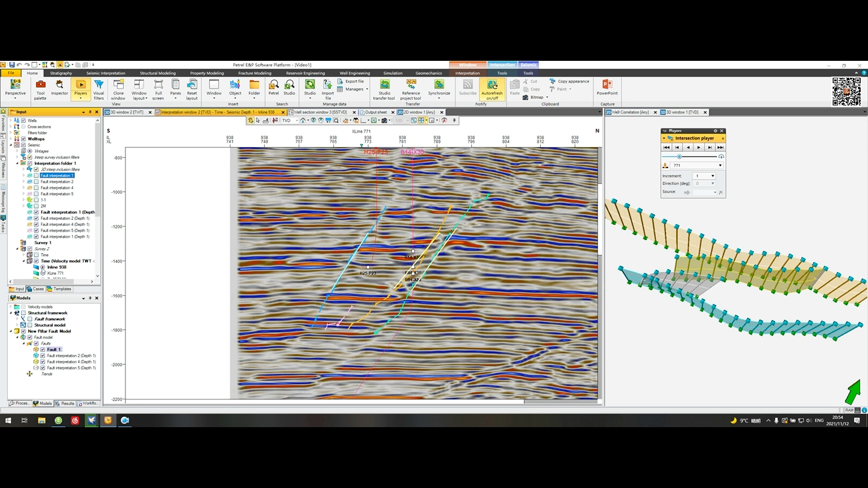
Task: Play forward in the Intersection player
Action: point(699,147)
